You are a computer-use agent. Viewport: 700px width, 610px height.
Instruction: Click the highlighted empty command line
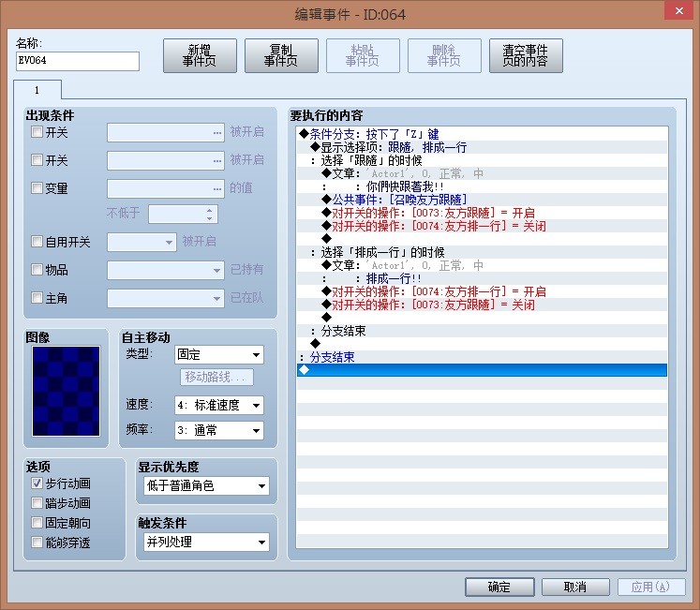483,370
